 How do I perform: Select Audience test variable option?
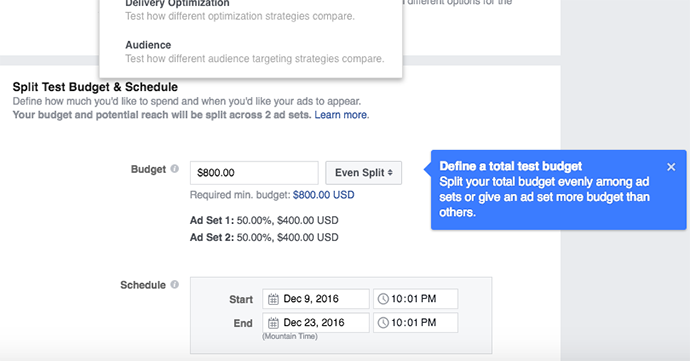pyautogui.click(x=255, y=52)
